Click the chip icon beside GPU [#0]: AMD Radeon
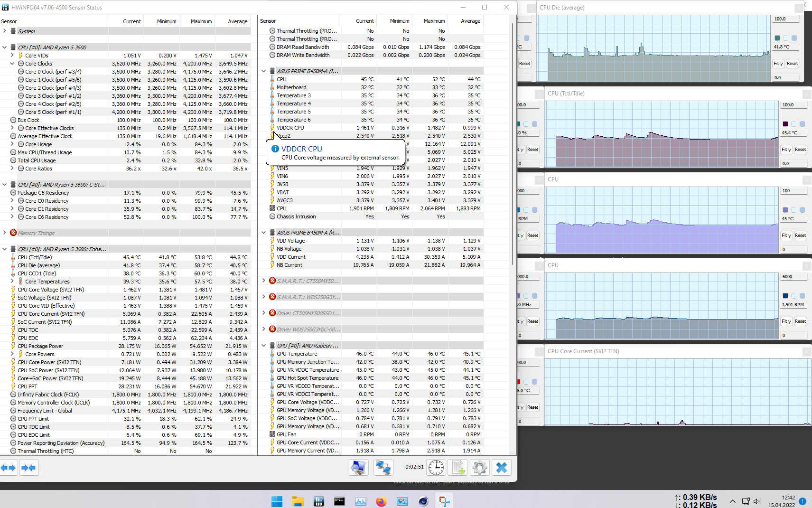812x508 pixels. tap(272, 346)
